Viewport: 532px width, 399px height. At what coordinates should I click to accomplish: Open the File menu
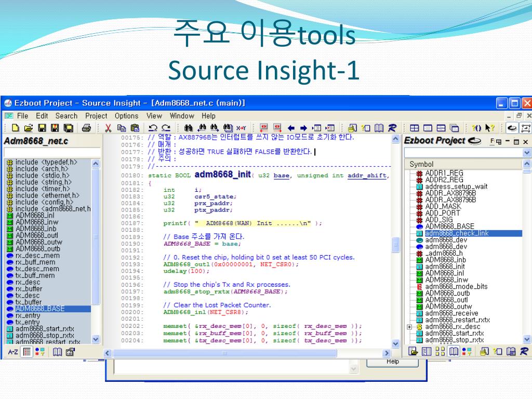pyautogui.click(x=22, y=116)
